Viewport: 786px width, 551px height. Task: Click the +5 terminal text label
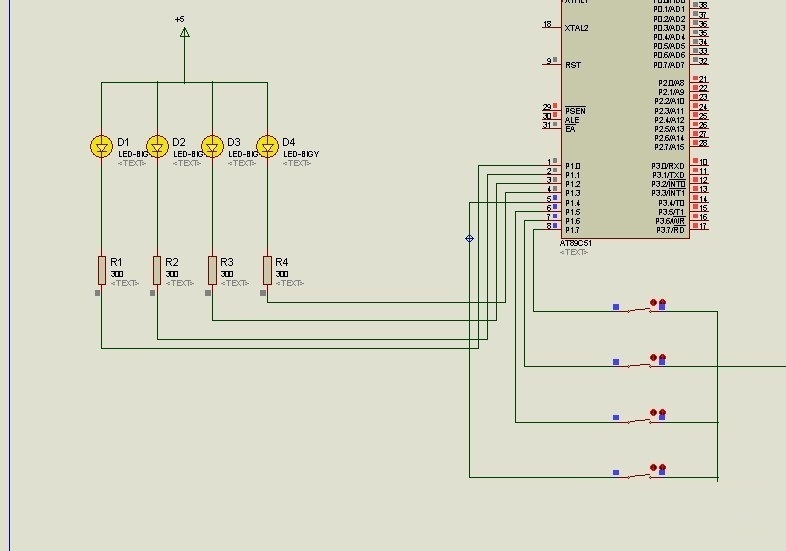tap(179, 19)
